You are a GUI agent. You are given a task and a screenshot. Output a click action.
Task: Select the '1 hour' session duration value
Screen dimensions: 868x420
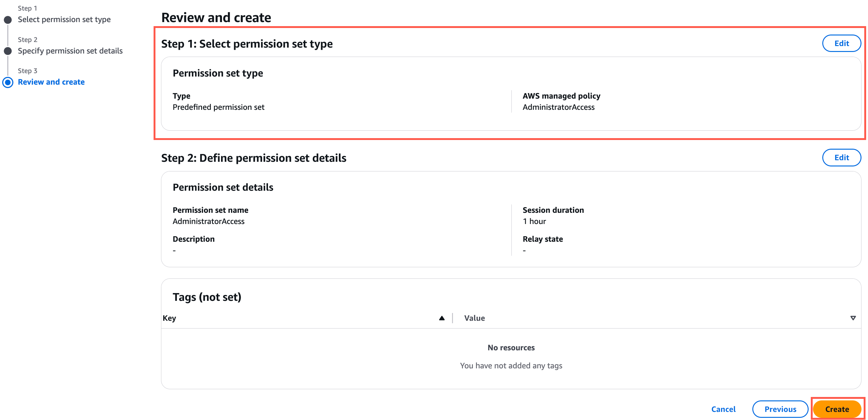534,221
